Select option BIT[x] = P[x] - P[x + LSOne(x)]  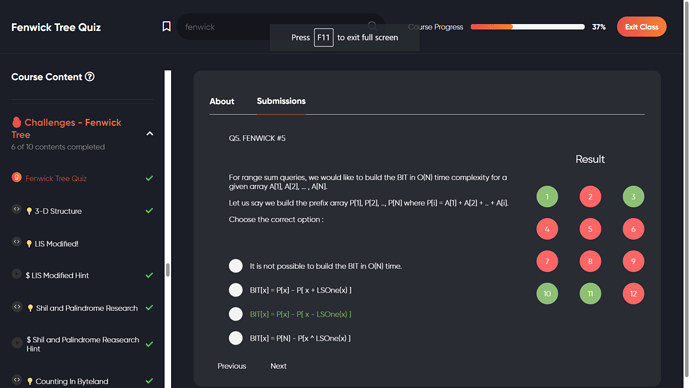[235, 290]
